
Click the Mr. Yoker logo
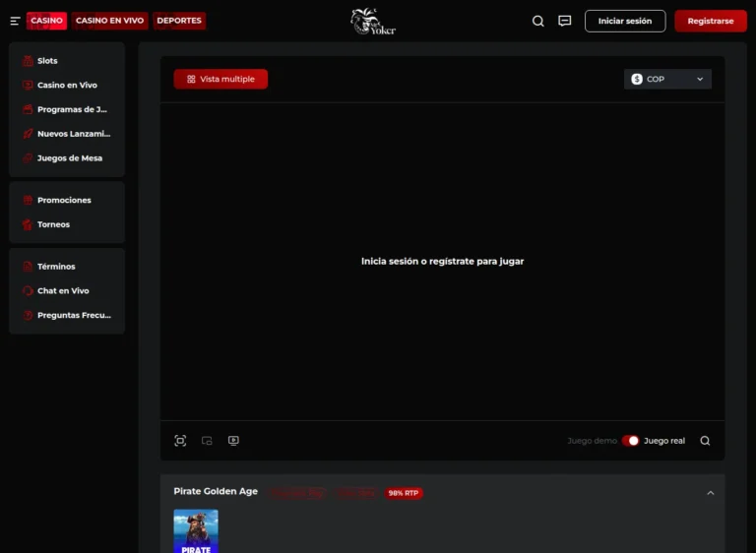pos(373,22)
